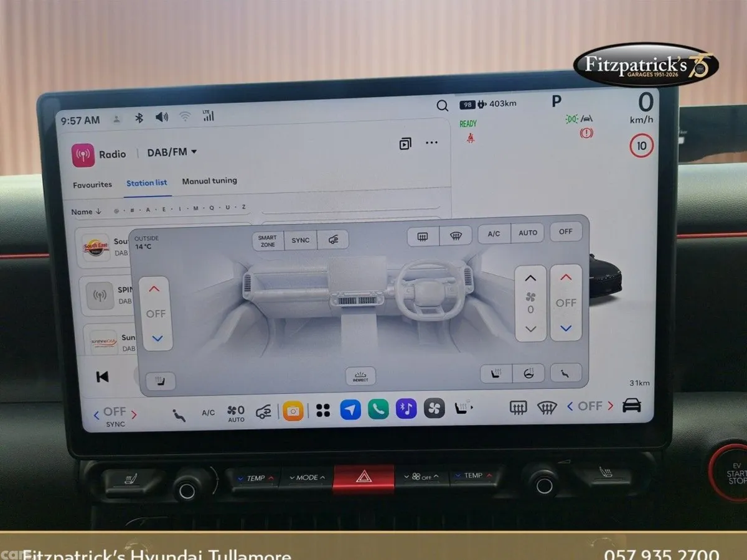Toggle heated steering wheel

529,373
